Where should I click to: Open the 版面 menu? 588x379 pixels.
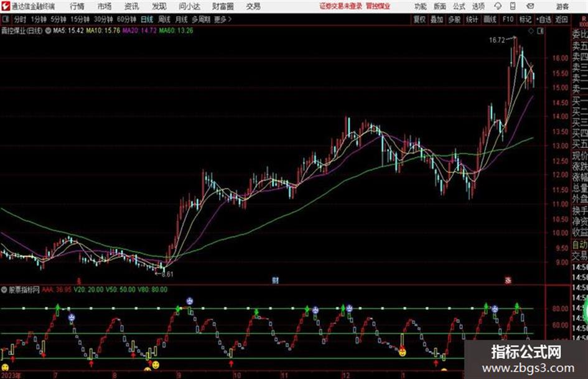click(x=440, y=6)
